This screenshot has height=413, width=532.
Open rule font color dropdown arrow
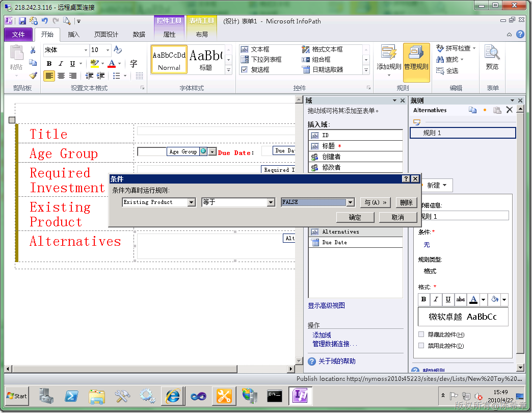(483, 299)
